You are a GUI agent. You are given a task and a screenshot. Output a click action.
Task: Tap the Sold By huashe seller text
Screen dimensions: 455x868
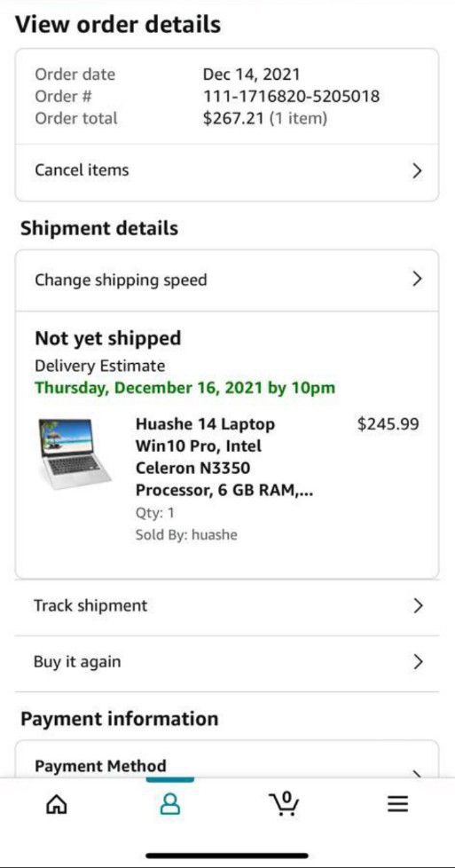coord(186,535)
